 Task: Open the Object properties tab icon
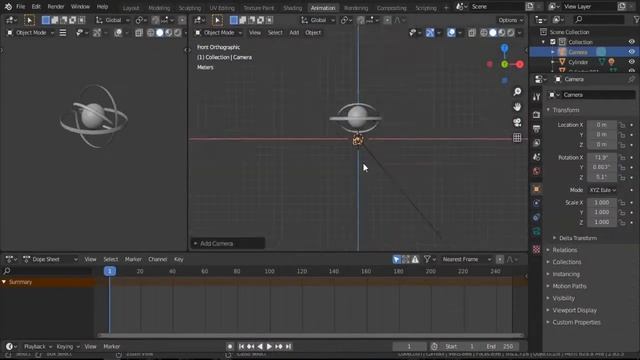click(x=536, y=189)
